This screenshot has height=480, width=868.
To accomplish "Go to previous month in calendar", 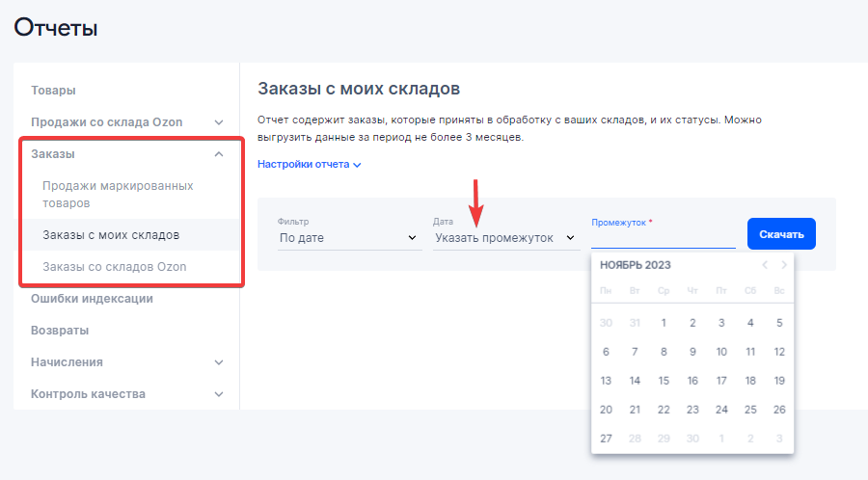I will tap(765, 265).
